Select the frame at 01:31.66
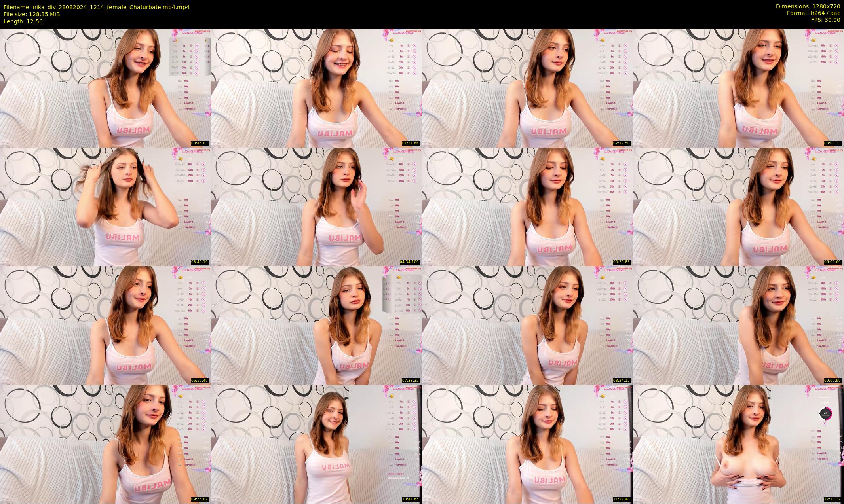 (316, 88)
